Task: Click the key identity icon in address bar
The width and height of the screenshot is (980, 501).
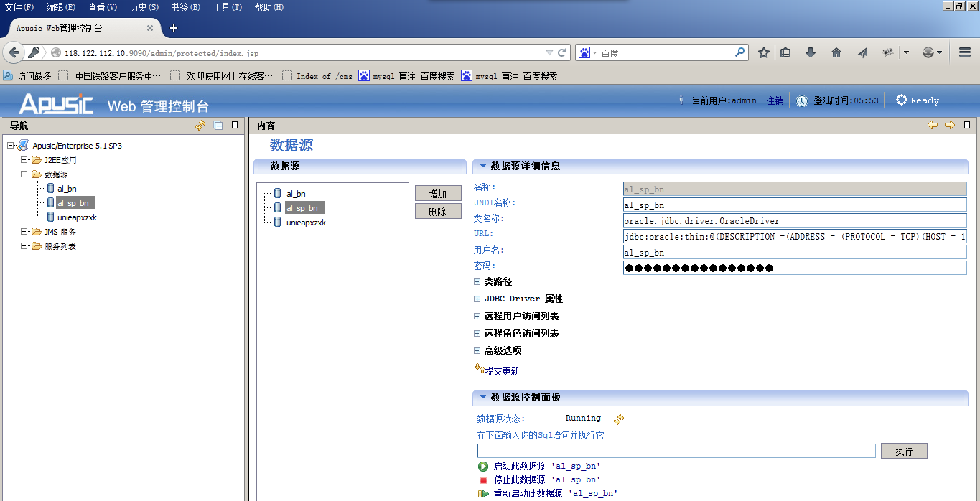Action: 34,52
